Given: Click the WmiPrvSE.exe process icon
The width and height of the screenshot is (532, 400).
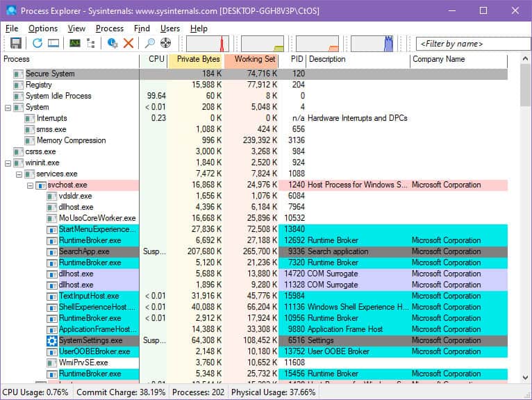Looking at the screenshot, I should coord(51,363).
